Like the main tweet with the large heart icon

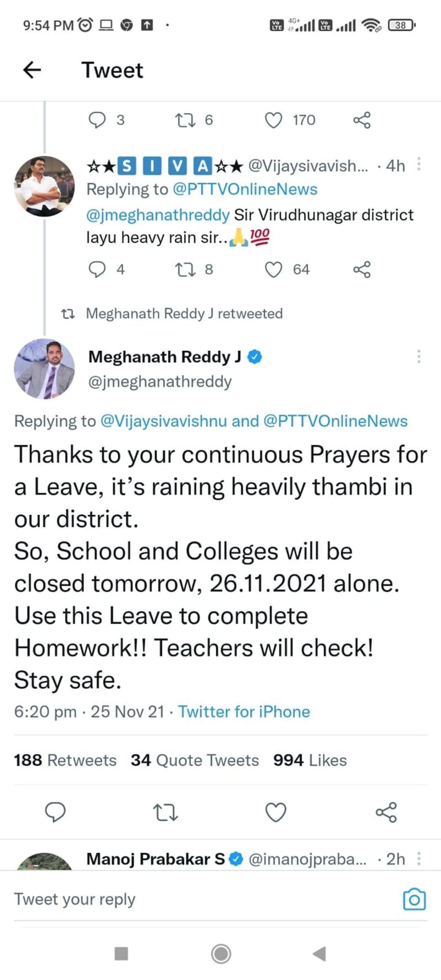pos(275,812)
